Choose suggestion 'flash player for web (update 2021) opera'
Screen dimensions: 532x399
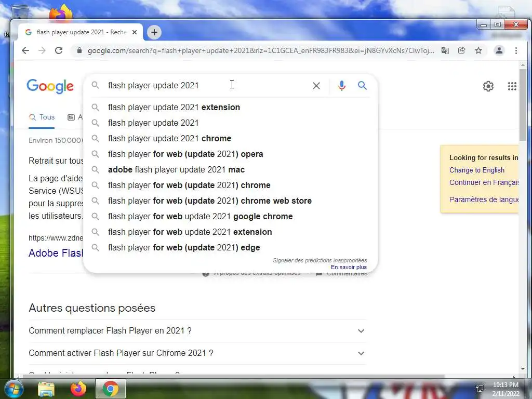(x=230, y=154)
